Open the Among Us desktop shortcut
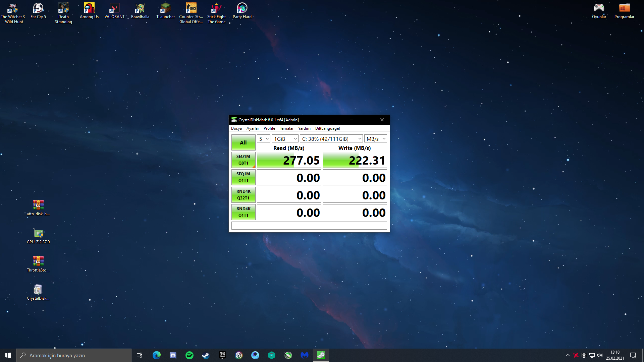Image resolution: width=644 pixels, height=362 pixels. (x=89, y=11)
